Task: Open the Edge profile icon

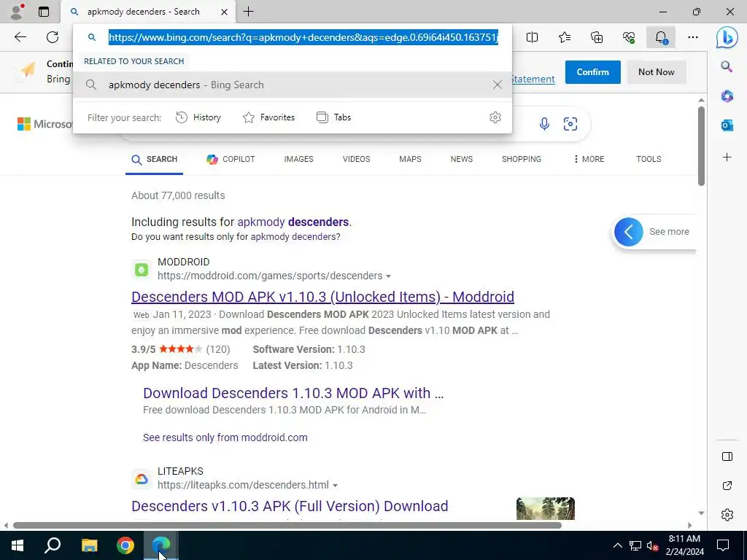Action: (x=17, y=12)
